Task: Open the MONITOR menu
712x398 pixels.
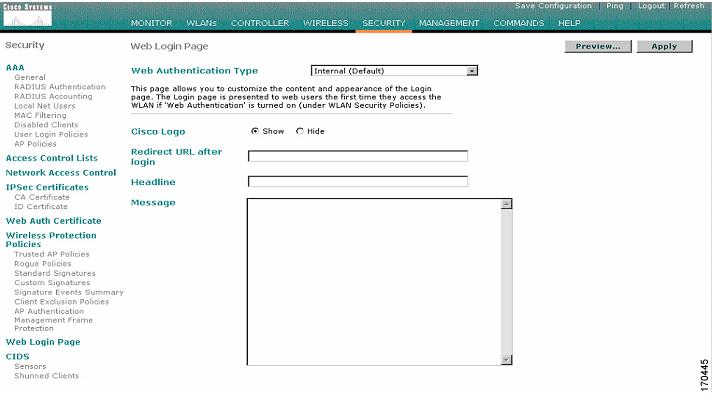Action: 151,23
